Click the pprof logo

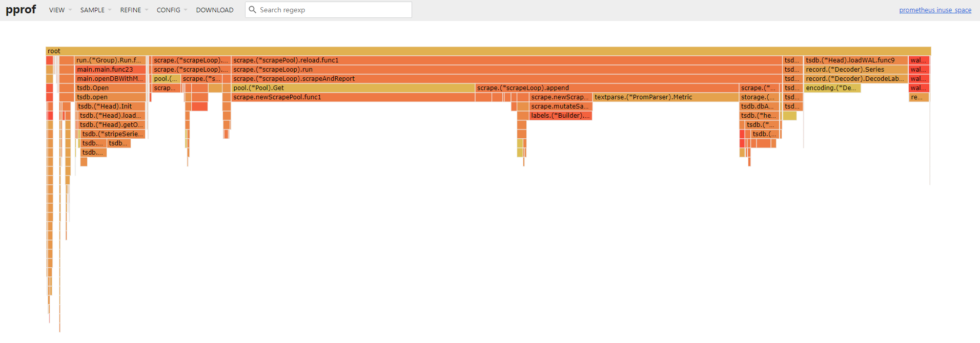pos(21,10)
